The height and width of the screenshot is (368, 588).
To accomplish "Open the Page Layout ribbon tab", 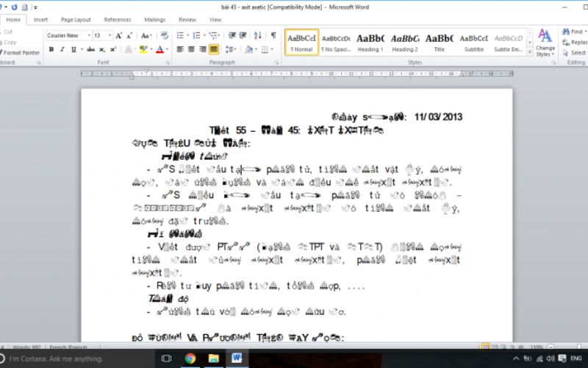I will pos(76,20).
